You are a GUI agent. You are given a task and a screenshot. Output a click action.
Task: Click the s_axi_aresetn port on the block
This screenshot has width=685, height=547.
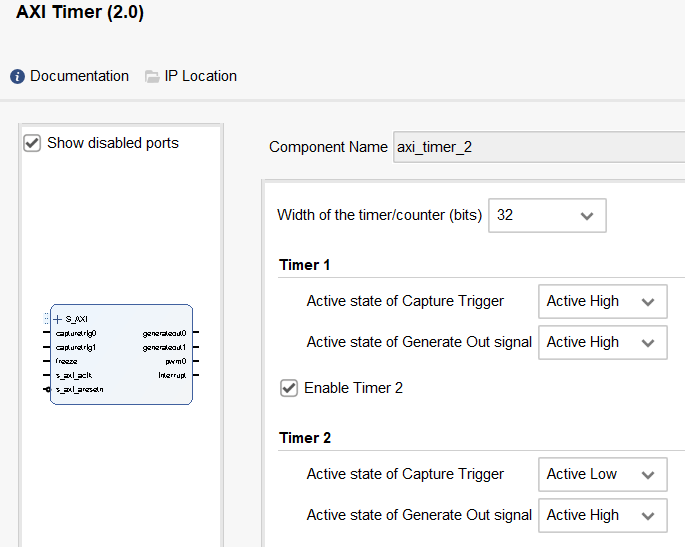point(80,389)
